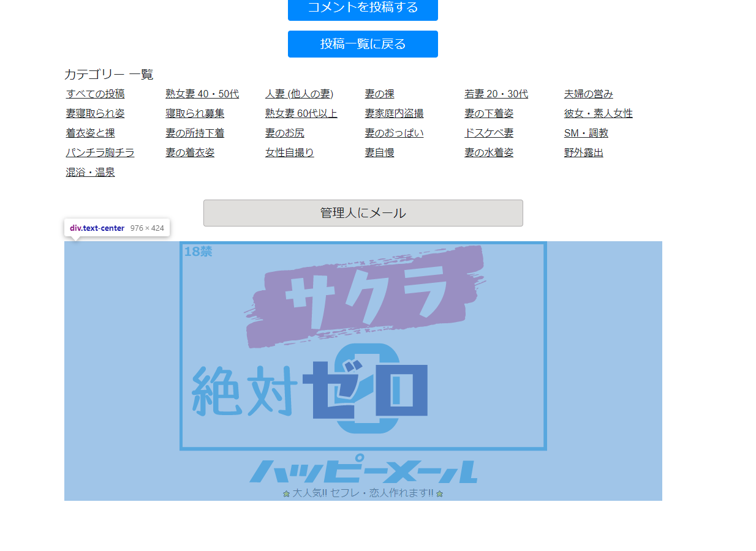Image resolution: width=756 pixels, height=551 pixels.
Task: Click the div.text-center element tooltip
Action: tap(116, 227)
